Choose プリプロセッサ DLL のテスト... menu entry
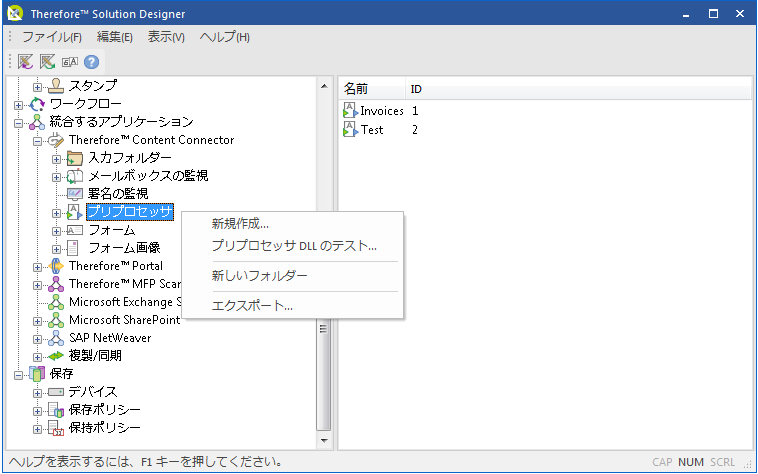Screen dimensions: 758x474 click(292, 246)
